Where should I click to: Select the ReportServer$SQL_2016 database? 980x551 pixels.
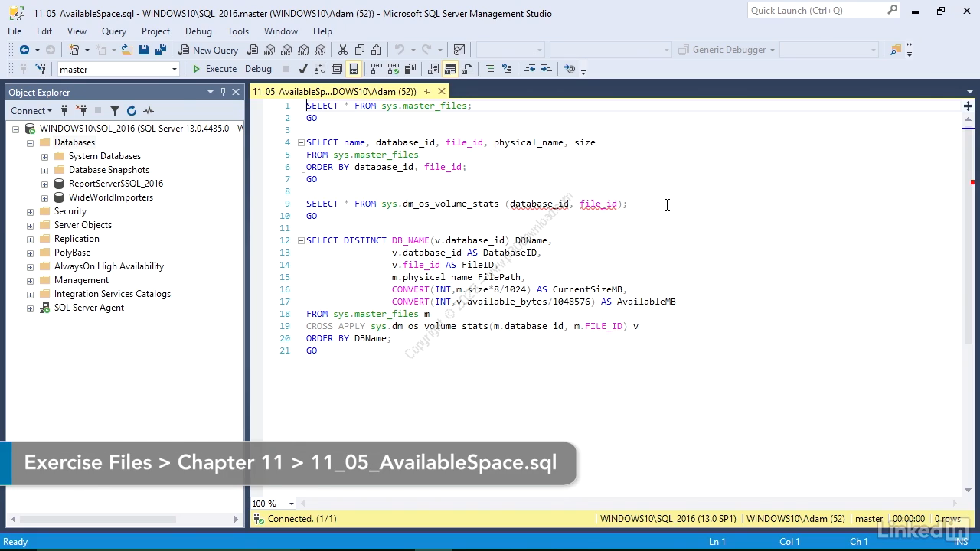click(x=116, y=184)
